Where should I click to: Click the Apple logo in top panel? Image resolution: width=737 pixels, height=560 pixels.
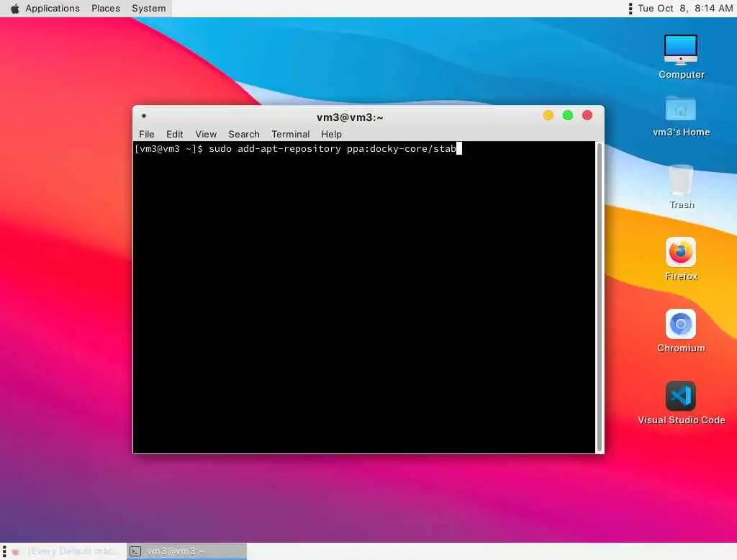15,9
